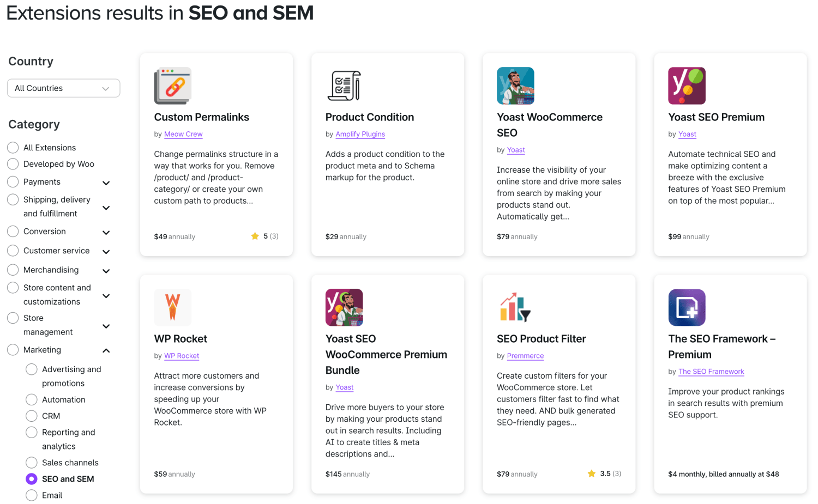The width and height of the screenshot is (818, 504).
Task: Select the Email subcategory radio button
Action: coord(31,495)
